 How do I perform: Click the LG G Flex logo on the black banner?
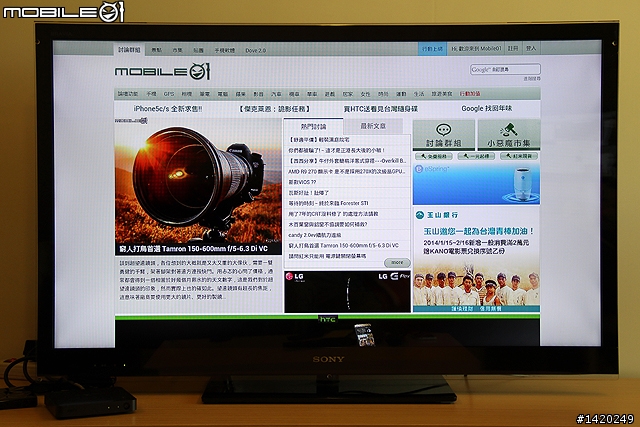(393, 276)
